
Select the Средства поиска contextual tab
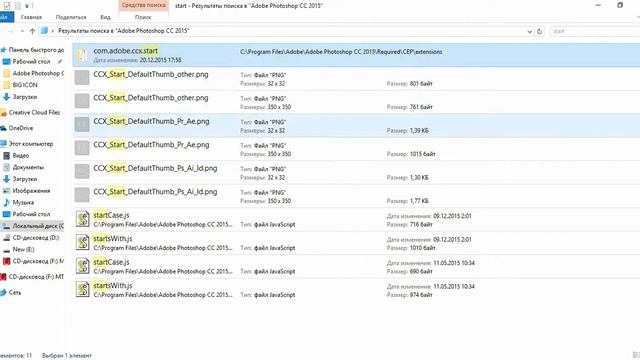(144, 5)
